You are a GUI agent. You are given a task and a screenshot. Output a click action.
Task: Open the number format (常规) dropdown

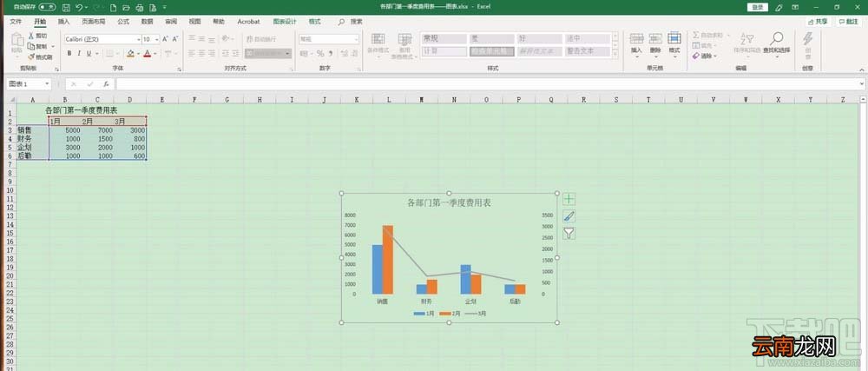click(x=356, y=39)
